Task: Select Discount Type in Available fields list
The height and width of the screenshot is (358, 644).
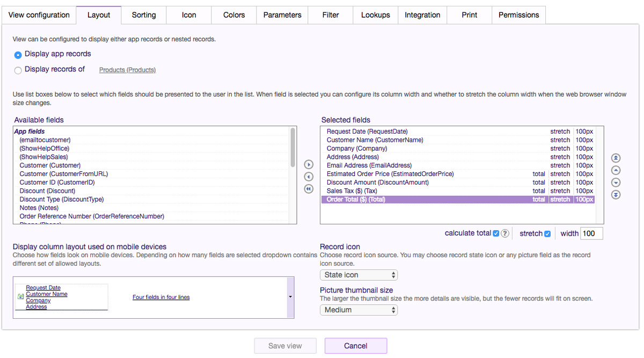Action: 61,199
